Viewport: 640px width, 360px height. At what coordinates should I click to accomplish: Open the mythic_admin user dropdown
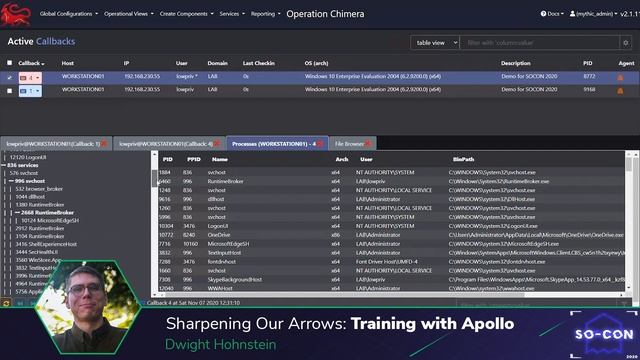(593, 14)
